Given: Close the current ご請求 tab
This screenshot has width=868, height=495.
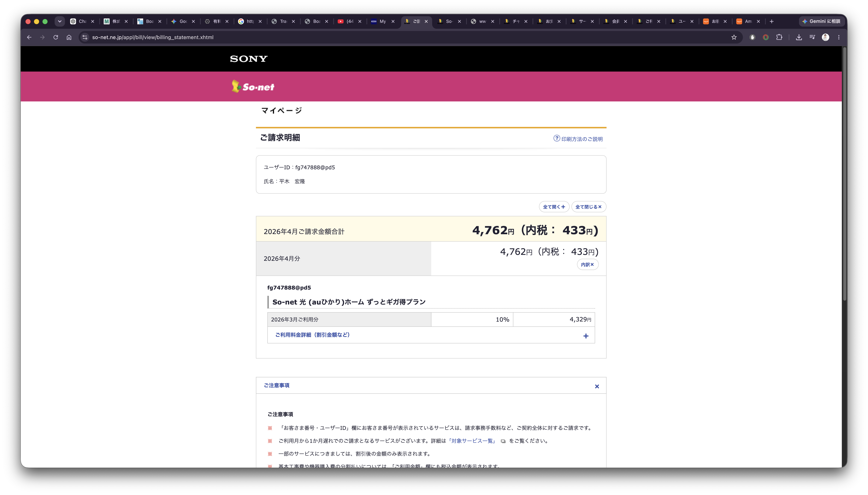Looking at the screenshot, I should pyautogui.click(x=426, y=21).
